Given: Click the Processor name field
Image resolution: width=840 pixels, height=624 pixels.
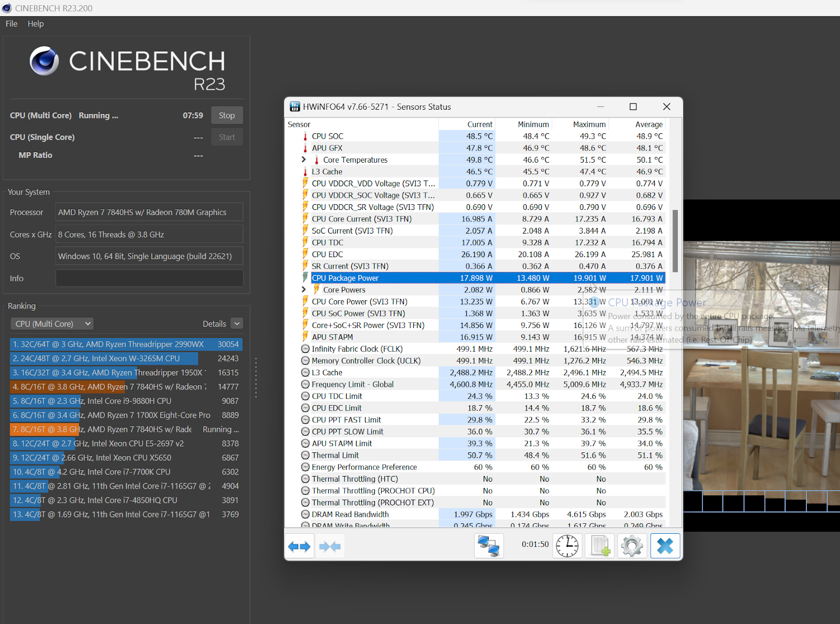Looking at the screenshot, I should 150,212.
